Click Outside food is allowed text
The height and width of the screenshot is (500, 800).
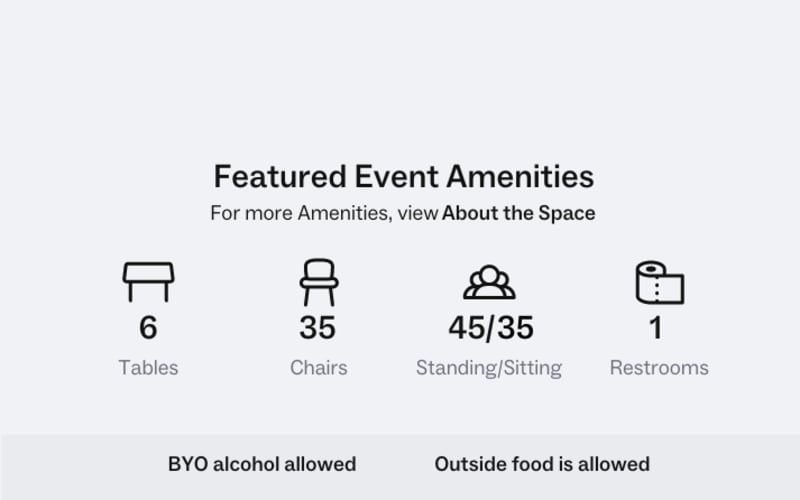click(542, 464)
